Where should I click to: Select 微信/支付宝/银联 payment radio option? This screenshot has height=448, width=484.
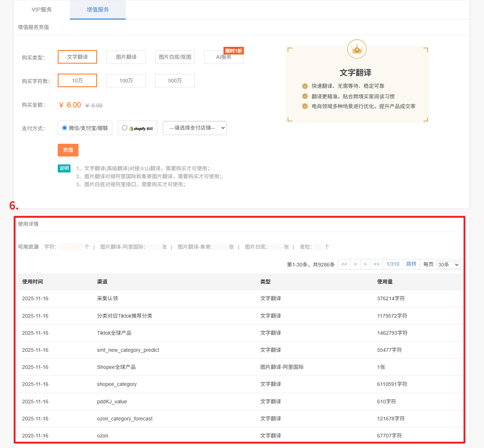(65, 128)
